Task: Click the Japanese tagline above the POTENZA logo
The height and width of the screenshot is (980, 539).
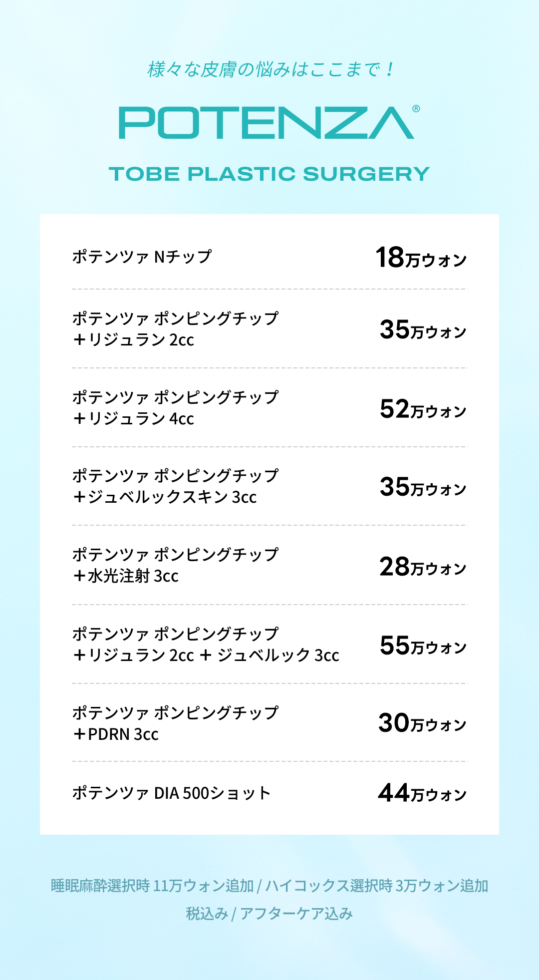Action: tap(270, 69)
